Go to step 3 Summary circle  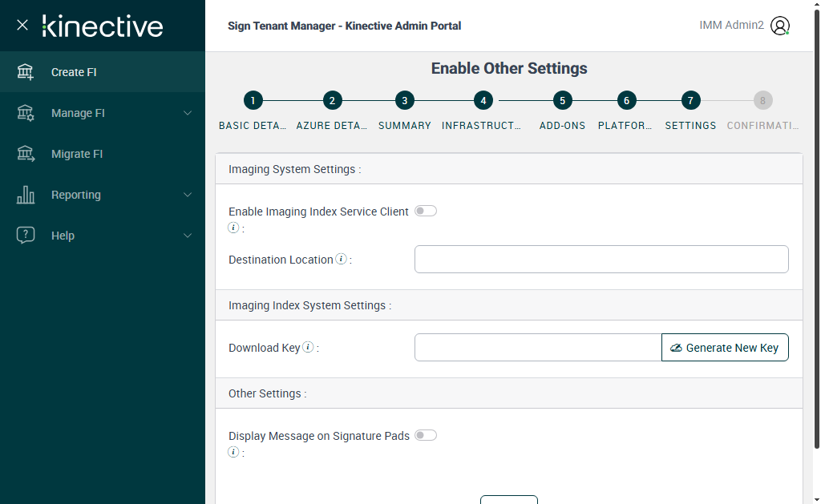pos(405,100)
